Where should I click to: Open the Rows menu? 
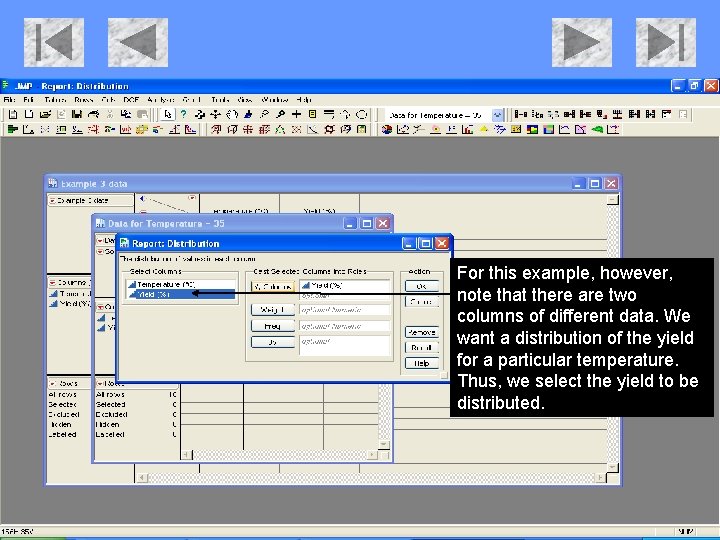84,100
